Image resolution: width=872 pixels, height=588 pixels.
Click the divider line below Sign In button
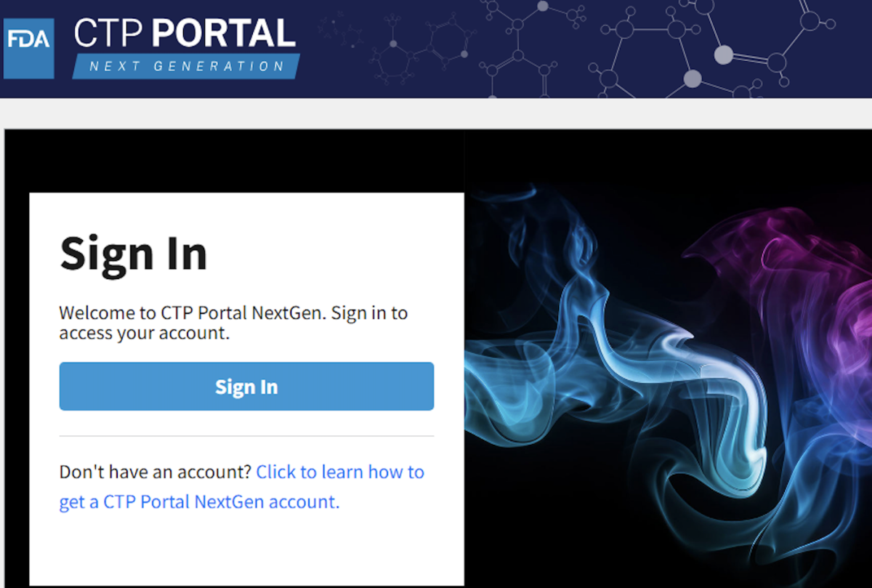coord(246,436)
